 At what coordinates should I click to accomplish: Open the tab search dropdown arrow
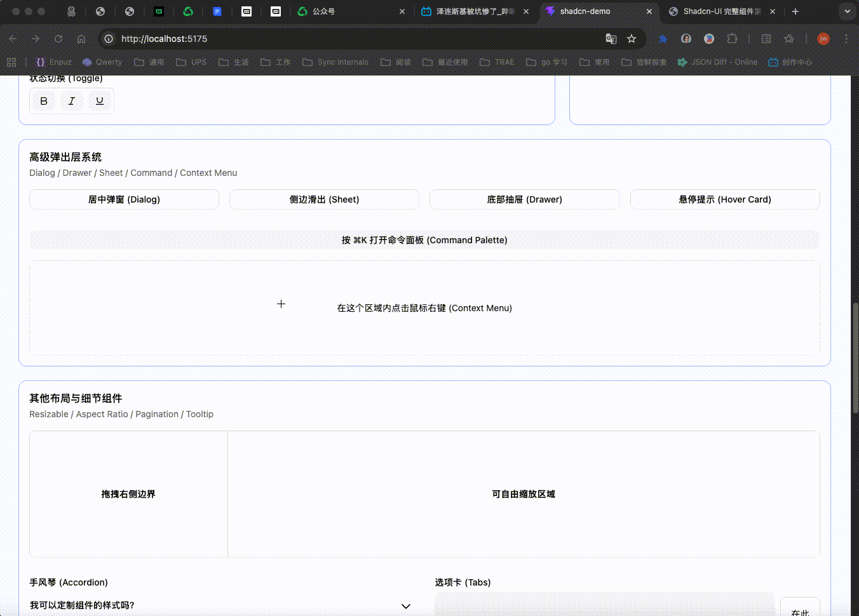coord(847,11)
